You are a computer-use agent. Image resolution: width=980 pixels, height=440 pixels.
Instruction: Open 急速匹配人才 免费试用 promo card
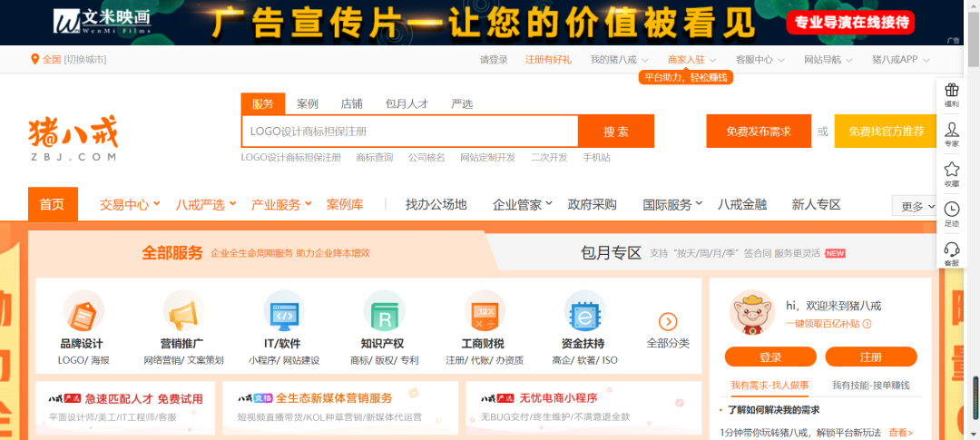click(125, 406)
